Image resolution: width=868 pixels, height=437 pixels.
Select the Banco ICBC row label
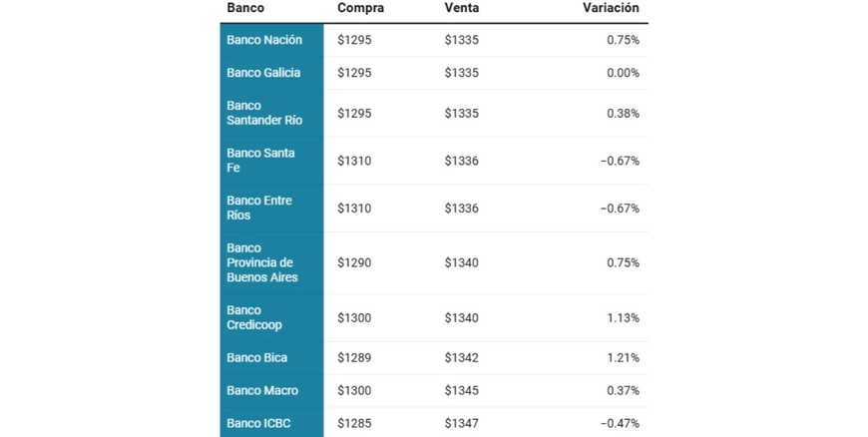click(x=258, y=423)
